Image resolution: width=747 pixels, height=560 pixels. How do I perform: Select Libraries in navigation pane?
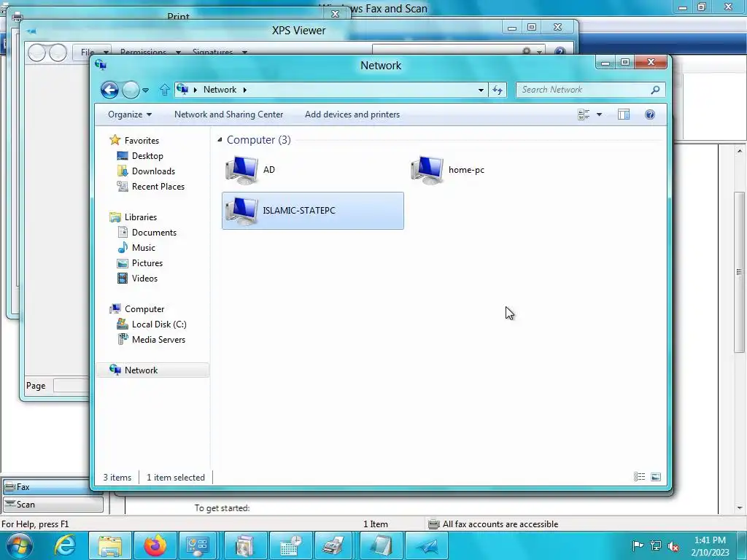[141, 217]
